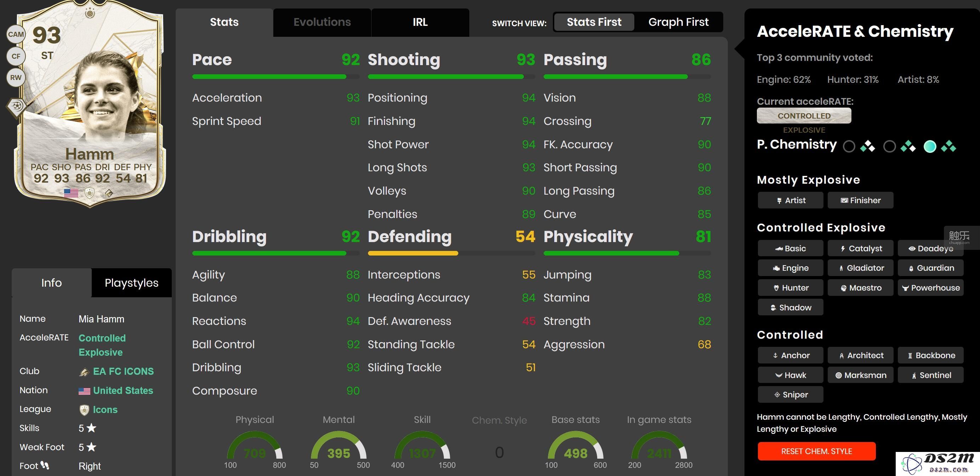
Task: Select the CF position badge
Action: coord(16,56)
